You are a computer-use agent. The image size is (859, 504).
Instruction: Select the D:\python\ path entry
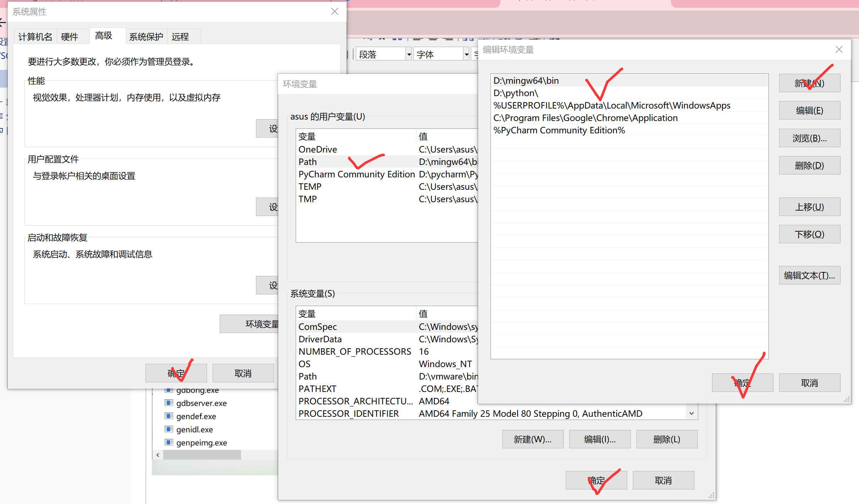(x=516, y=93)
